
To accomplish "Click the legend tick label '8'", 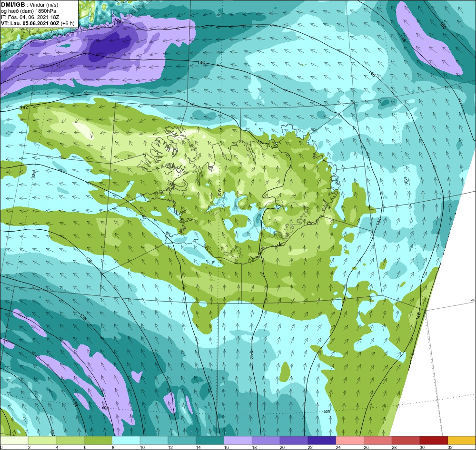I will tap(113, 447).
